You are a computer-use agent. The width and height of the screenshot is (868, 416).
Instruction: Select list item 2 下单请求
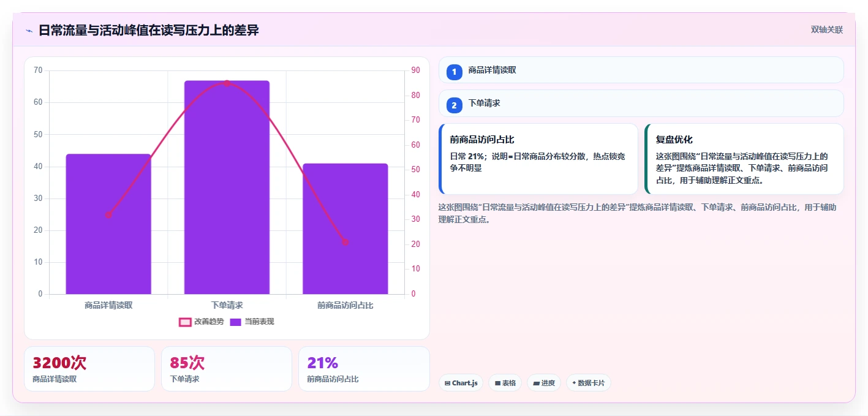(x=641, y=104)
